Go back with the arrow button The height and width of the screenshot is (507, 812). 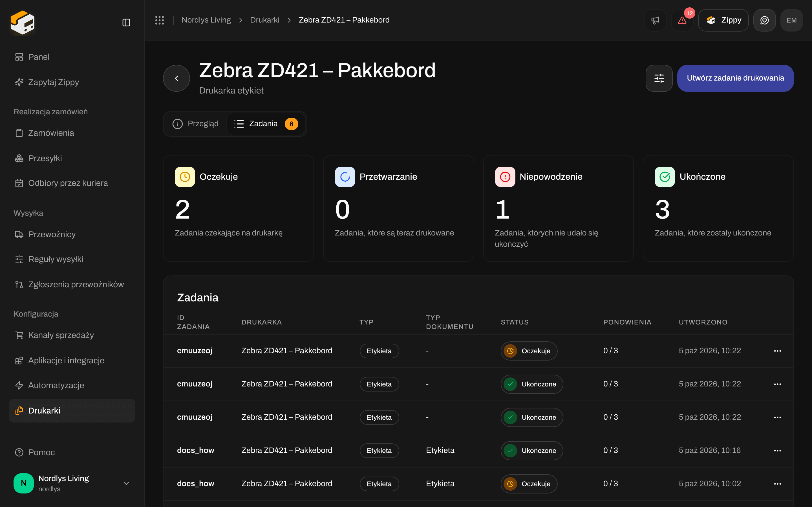click(176, 78)
